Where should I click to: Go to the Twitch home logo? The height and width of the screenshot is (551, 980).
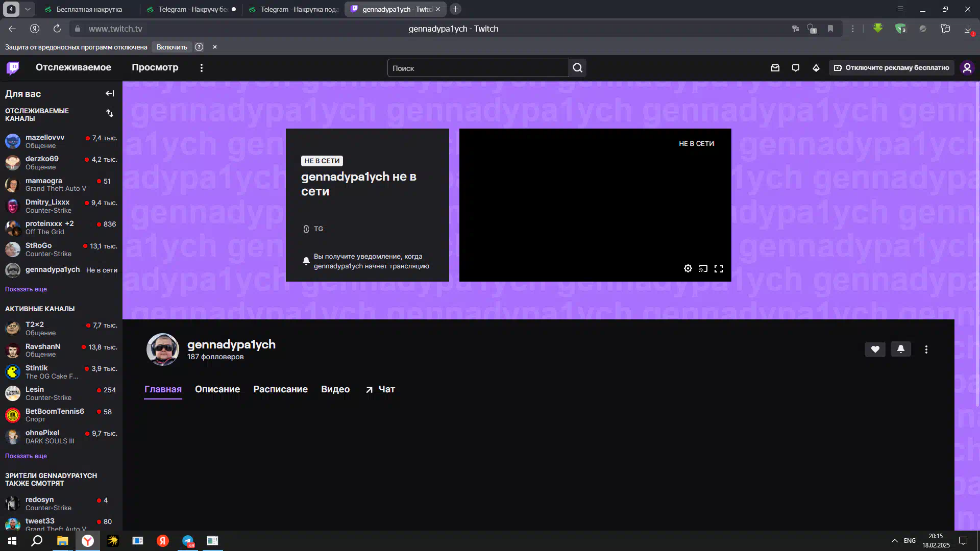[13, 68]
